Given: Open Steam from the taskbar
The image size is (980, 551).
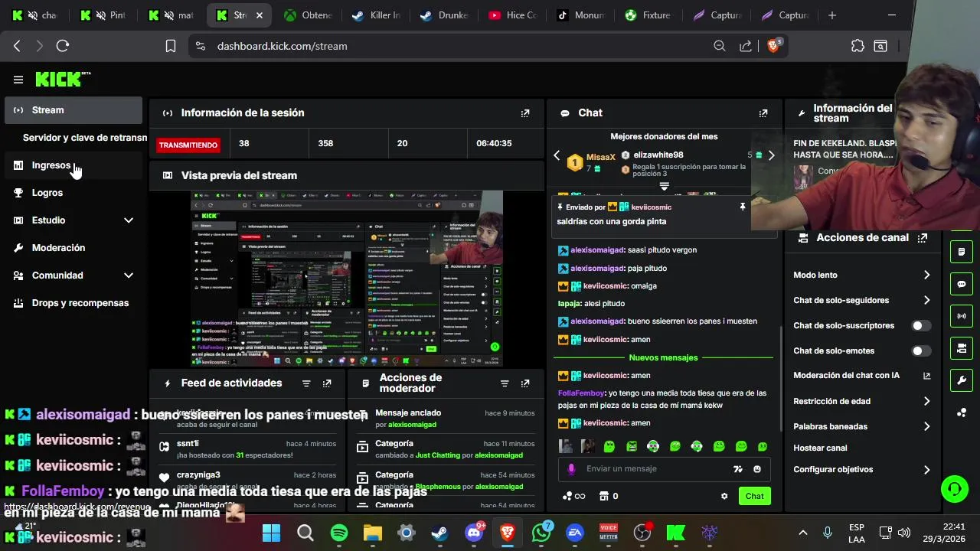Looking at the screenshot, I should pyautogui.click(x=440, y=533).
